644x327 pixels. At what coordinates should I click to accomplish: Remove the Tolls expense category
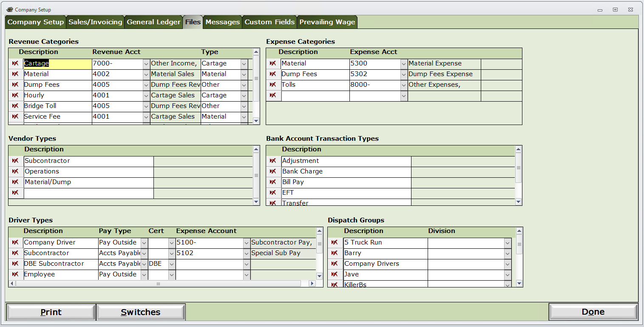[273, 85]
